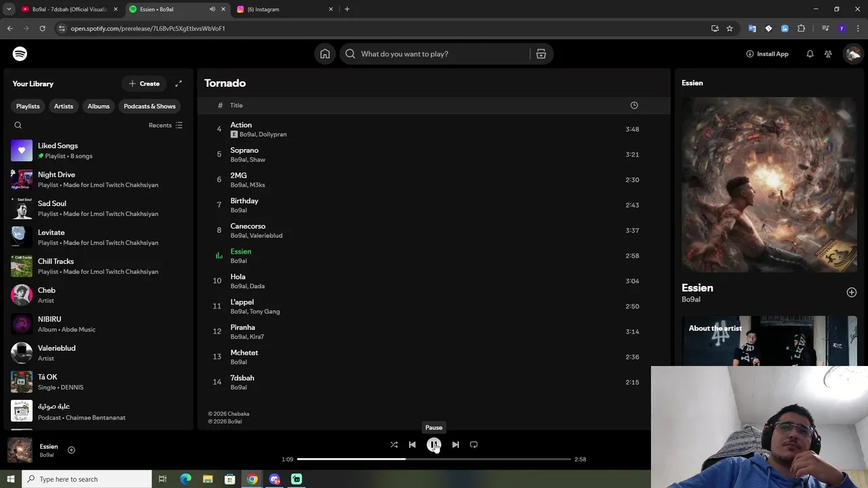Open artist link Kira7
The width and height of the screenshot is (868, 488).
[x=257, y=337]
